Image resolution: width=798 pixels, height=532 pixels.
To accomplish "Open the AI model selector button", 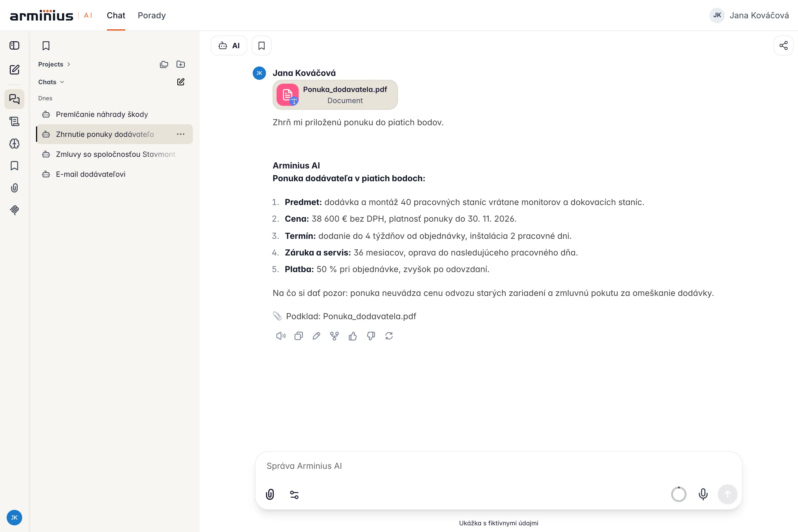I will (229, 45).
